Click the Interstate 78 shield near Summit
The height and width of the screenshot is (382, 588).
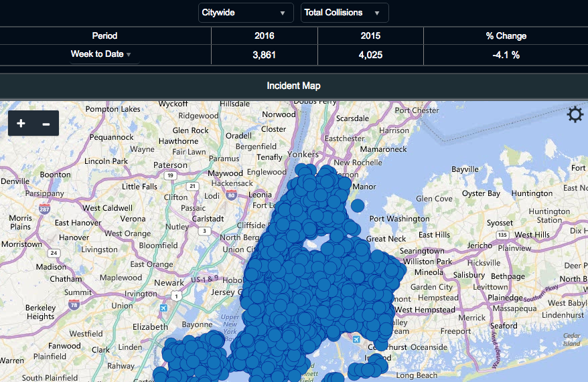click(x=74, y=304)
